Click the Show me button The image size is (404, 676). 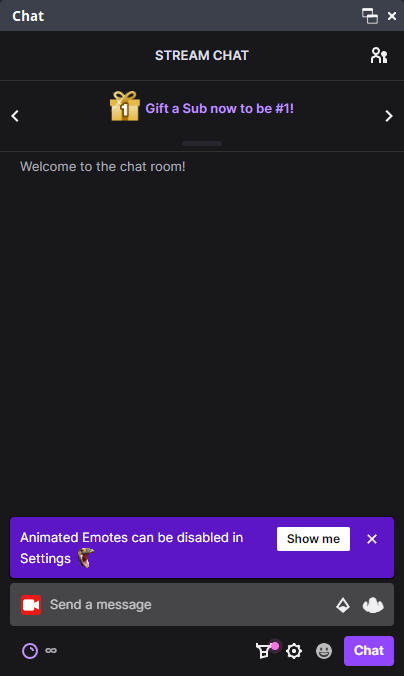(313, 539)
